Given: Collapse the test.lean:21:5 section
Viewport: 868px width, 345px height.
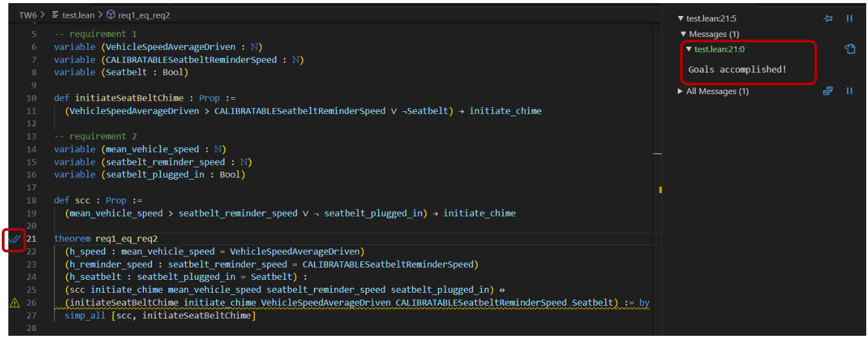Looking at the screenshot, I should 680,19.
